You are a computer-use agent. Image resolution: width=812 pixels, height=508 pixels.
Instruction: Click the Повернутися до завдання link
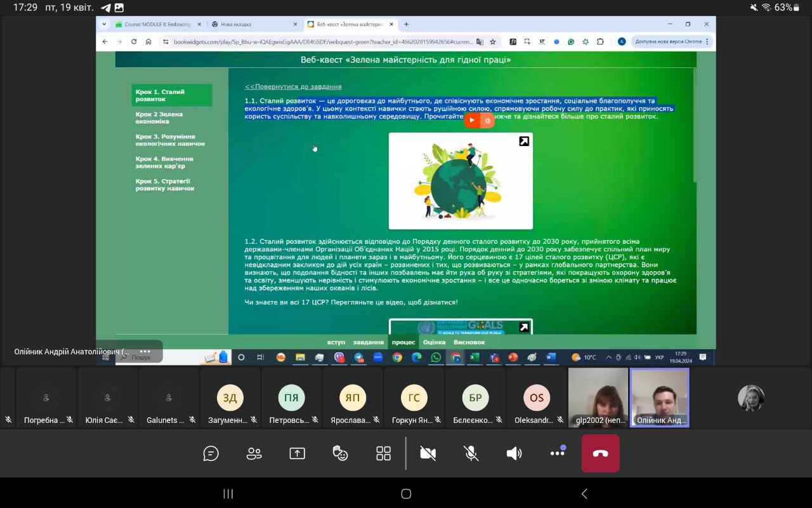coord(293,86)
